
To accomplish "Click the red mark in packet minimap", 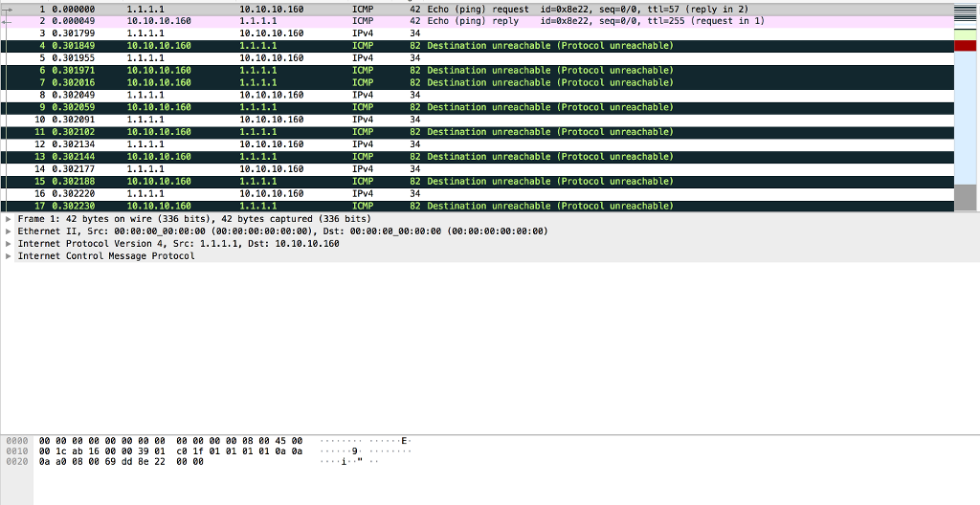I will (966, 46).
